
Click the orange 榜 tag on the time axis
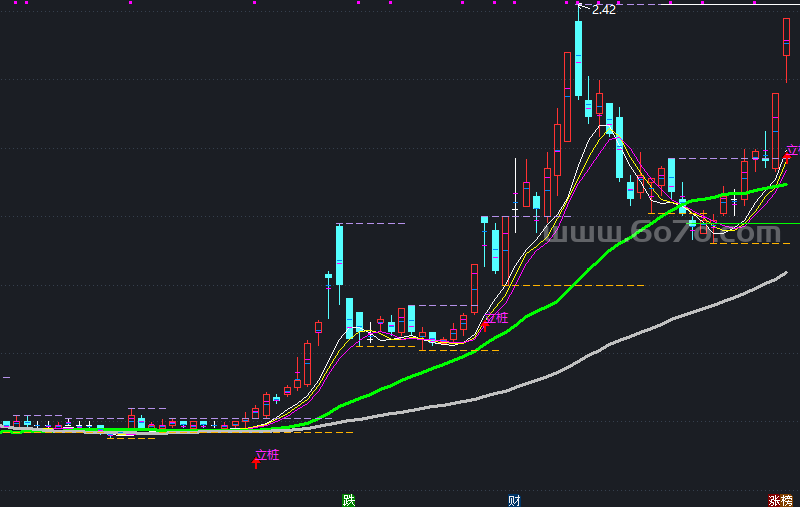click(787, 500)
